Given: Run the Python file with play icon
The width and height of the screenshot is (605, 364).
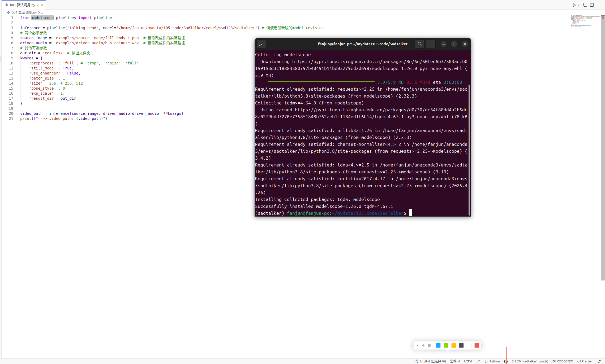Looking at the screenshot, I should pyautogui.click(x=574, y=5).
